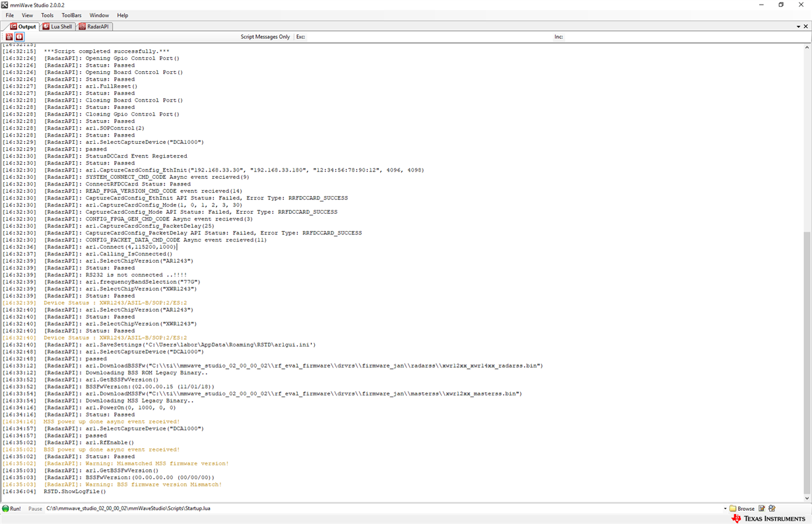Click 'ar1.CaptureCardConfig_PacketDelay(25)' line
Viewport: 812px width, 524px height.
[150, 226]
